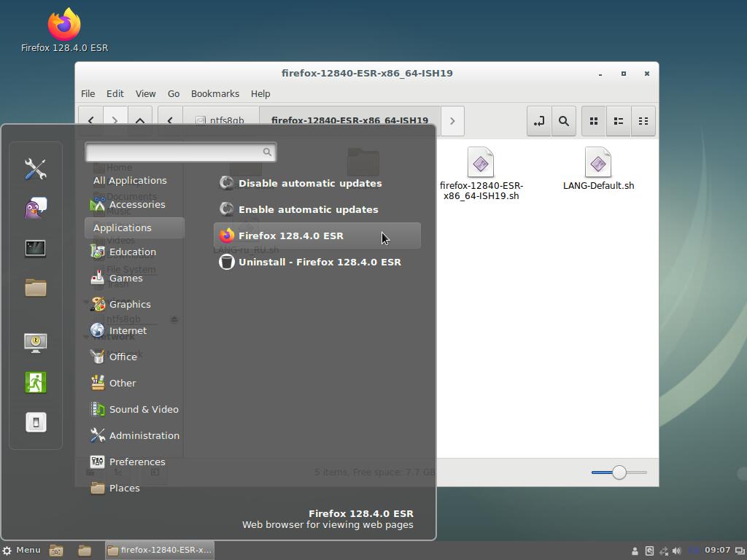Select the Applications category
The height and width of the screenshot is (560, 747).
(134, 228)
